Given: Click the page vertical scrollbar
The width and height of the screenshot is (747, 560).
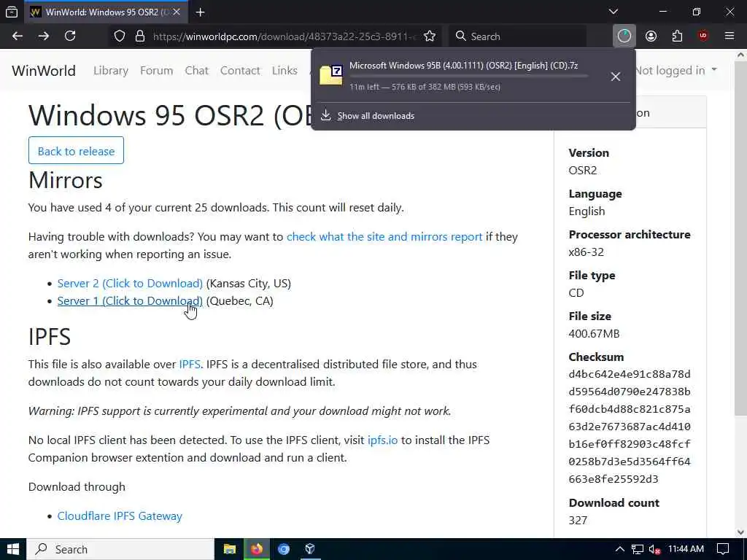Looking at the screenshot, I should (740, 238).
